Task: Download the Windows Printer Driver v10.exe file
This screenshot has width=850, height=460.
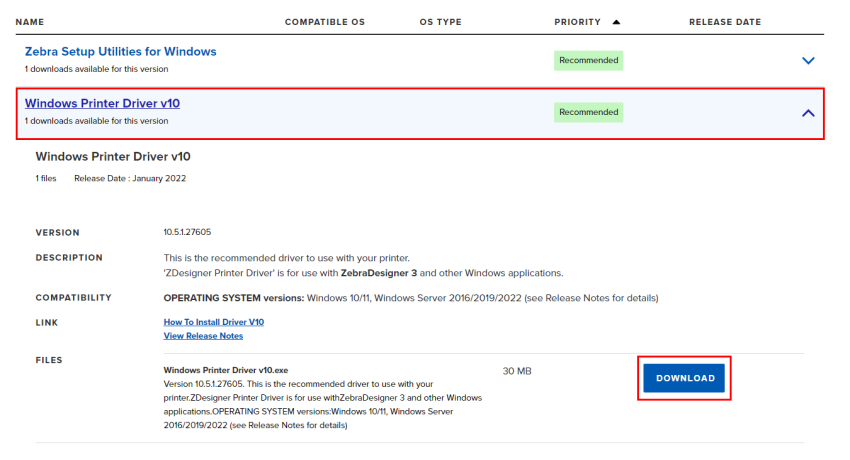Action: (x=684, y=378)
